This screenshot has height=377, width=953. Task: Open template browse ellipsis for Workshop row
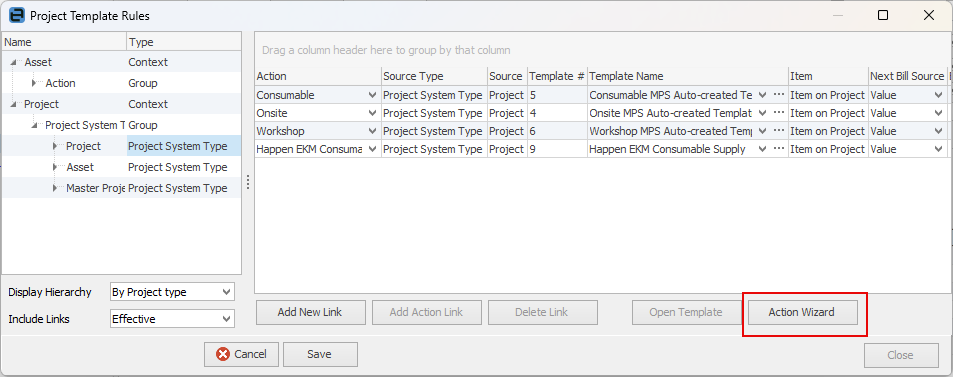pyautogui.click(x=779, y=131)
